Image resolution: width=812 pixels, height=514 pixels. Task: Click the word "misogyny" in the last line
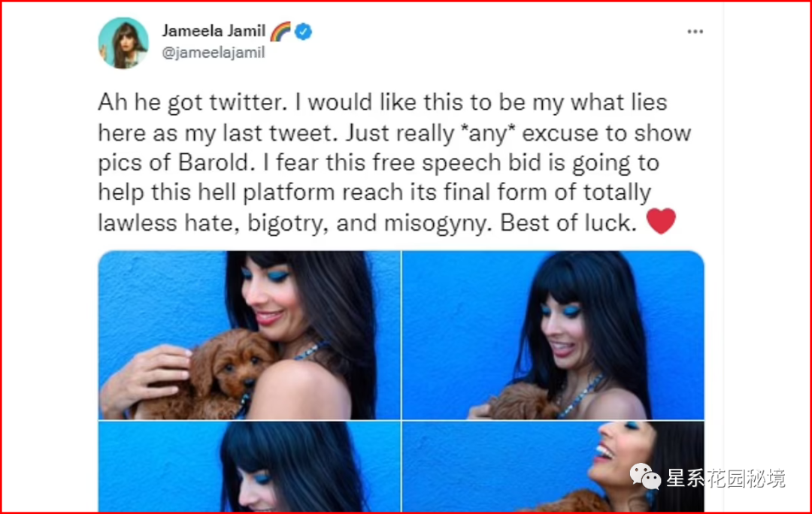click(x=438, y=224)
